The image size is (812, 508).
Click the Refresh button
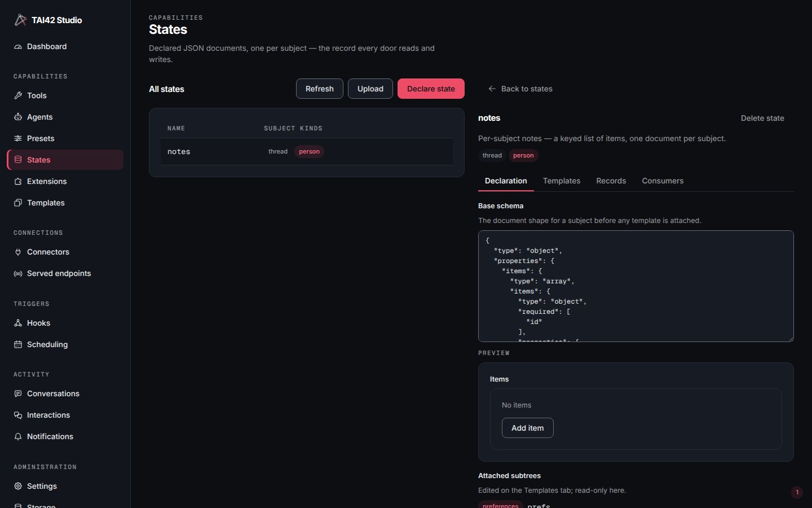click(320, 89)
